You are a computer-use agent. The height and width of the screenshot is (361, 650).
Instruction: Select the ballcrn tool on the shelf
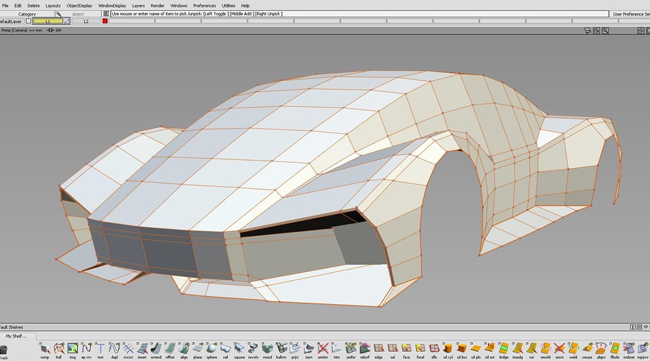281,351
